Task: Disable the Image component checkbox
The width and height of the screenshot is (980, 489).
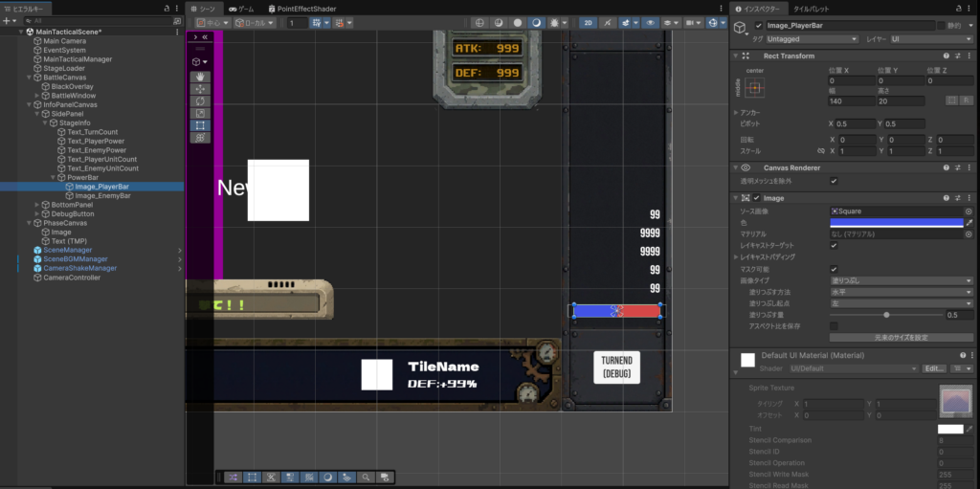Action: coord(757,198)
